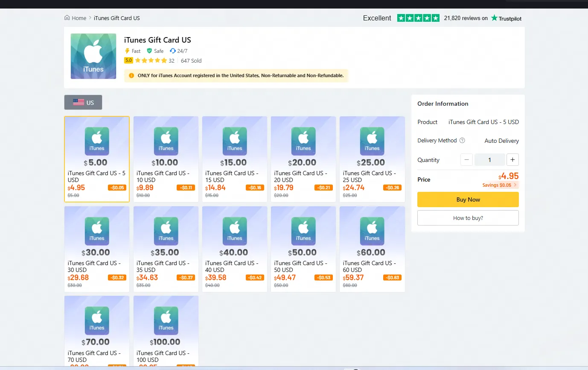This screenshot has width=588, height=370.
Task: Click the $29.68 price text
Action: pos(79,277)
